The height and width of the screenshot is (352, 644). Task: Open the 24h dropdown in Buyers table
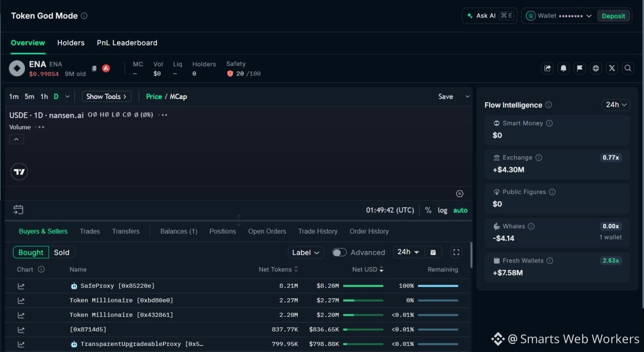pyautogui.click(x=409, y=252)
